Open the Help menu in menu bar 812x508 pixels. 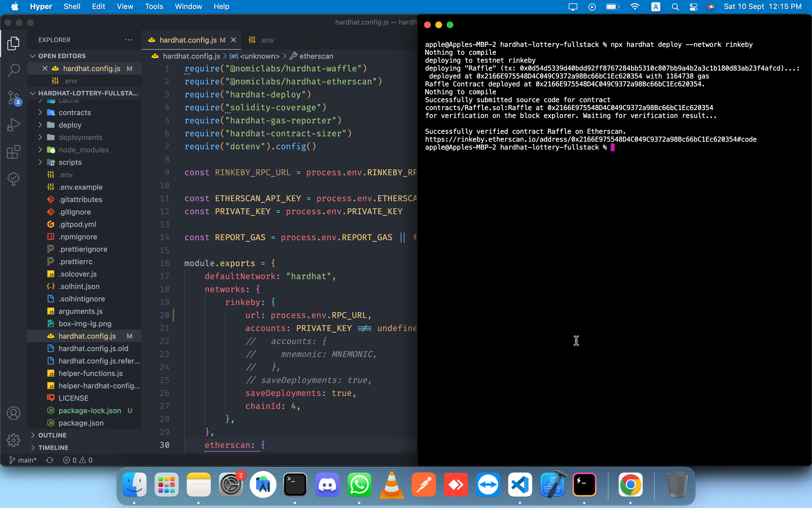(x=221, y=6)
